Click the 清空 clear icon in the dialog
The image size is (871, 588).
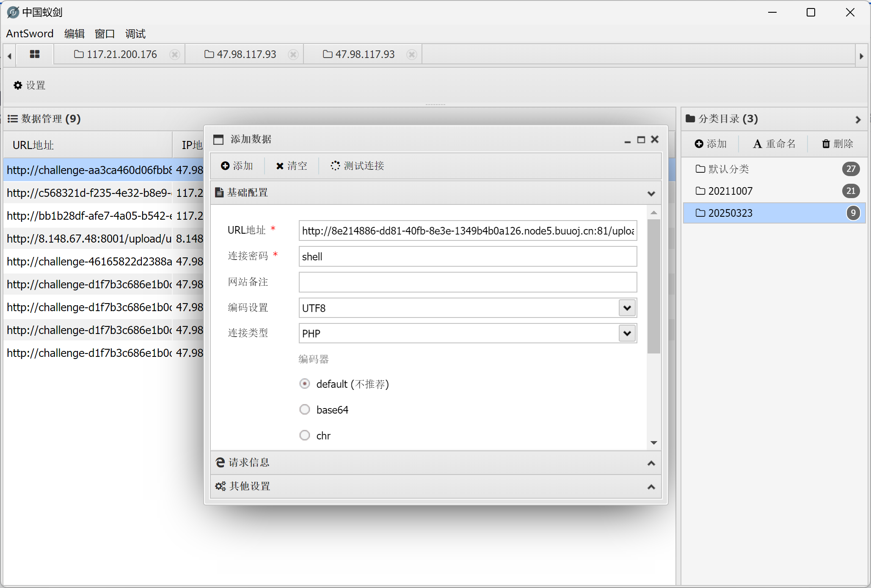(x=279, y=166)
